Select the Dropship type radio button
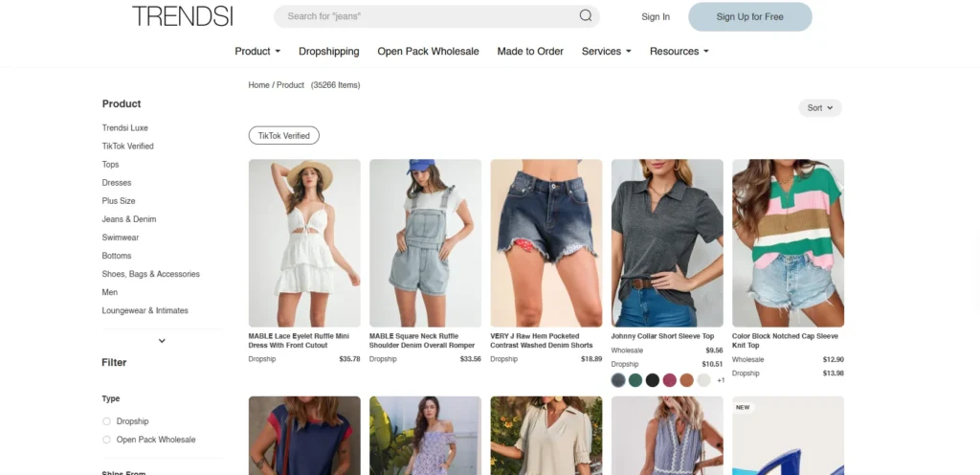Viewport: 980px width, 475px height. tap(106, 421)
